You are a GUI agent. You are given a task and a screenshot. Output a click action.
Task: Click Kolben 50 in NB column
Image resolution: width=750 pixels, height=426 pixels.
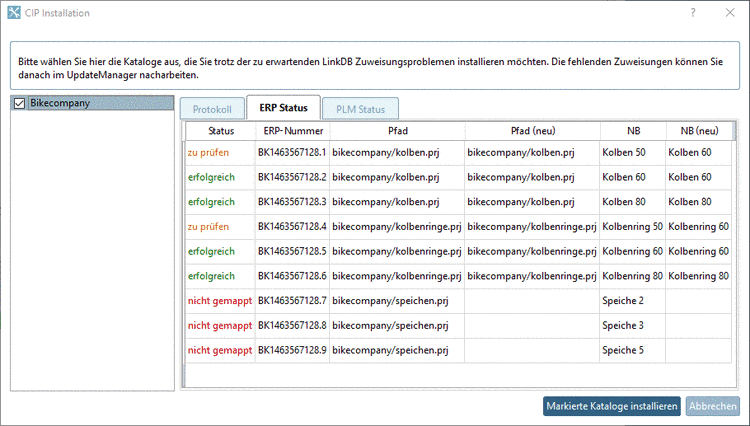click(x=633, y=153)
